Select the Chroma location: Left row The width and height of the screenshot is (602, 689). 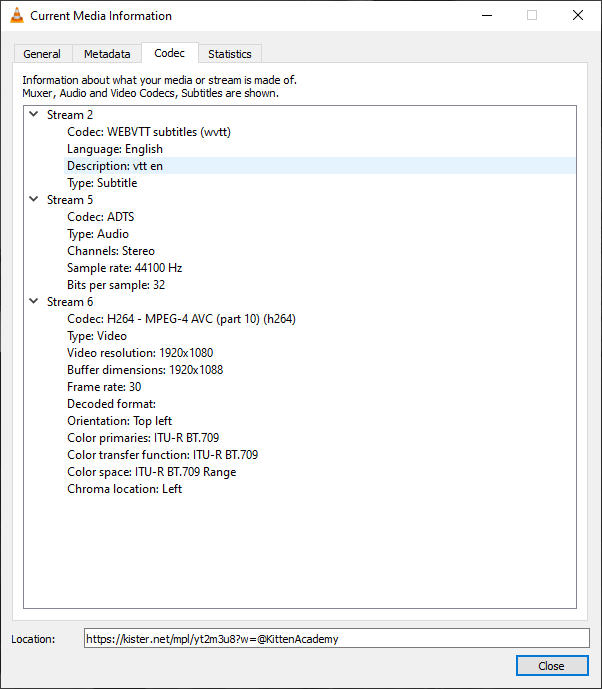[124, 489]
